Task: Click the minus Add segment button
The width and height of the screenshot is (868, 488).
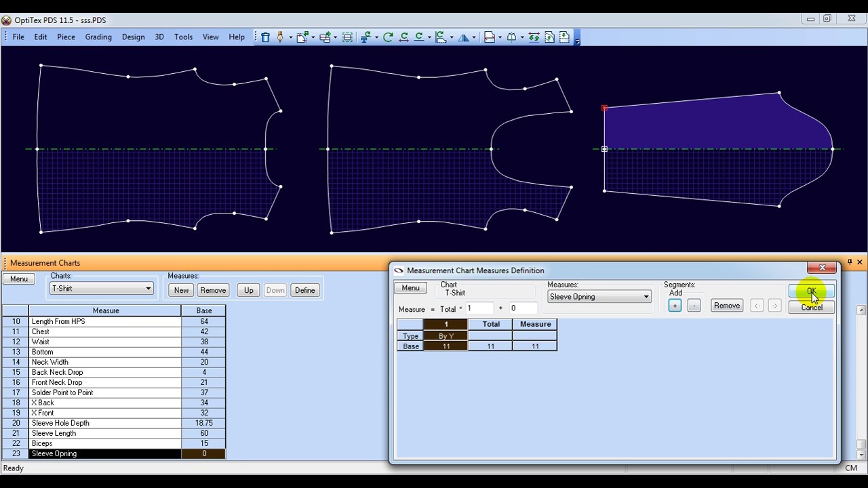Action: tap(694, 306)
